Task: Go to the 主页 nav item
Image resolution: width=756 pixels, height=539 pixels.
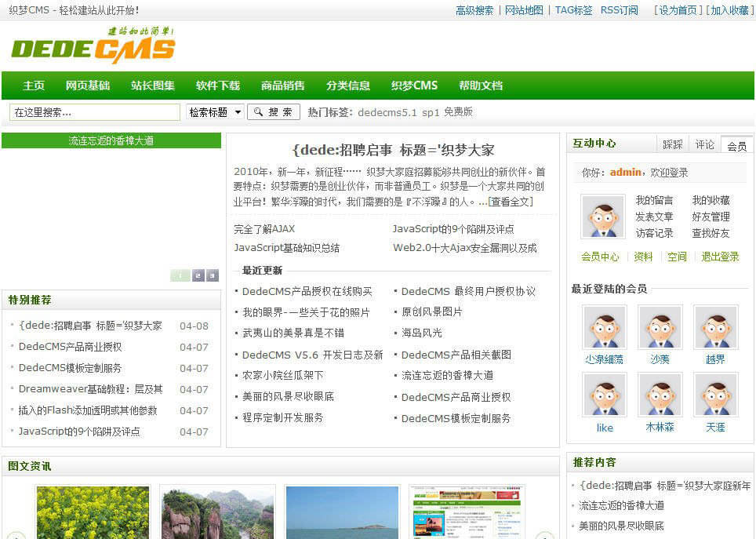Action: coord(34,86)
